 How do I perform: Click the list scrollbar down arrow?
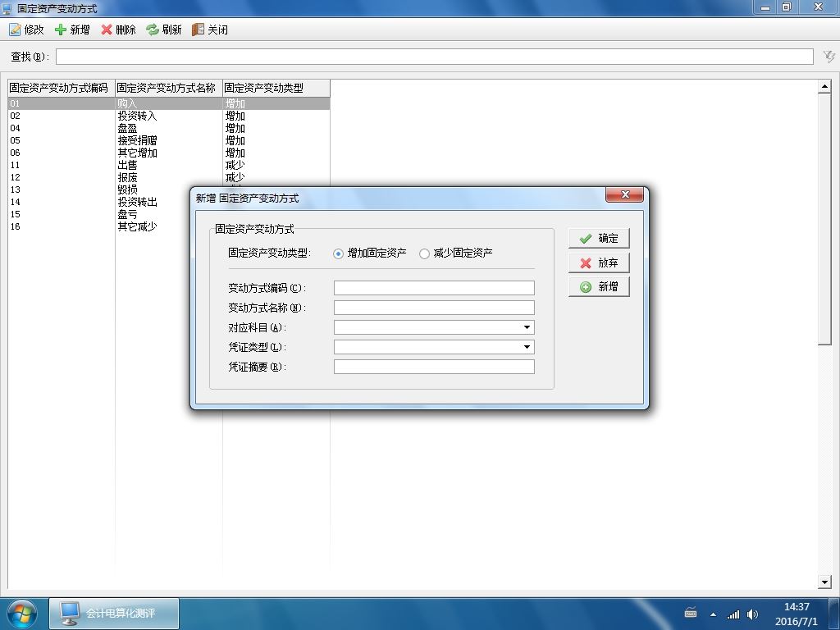coord(824,582)
